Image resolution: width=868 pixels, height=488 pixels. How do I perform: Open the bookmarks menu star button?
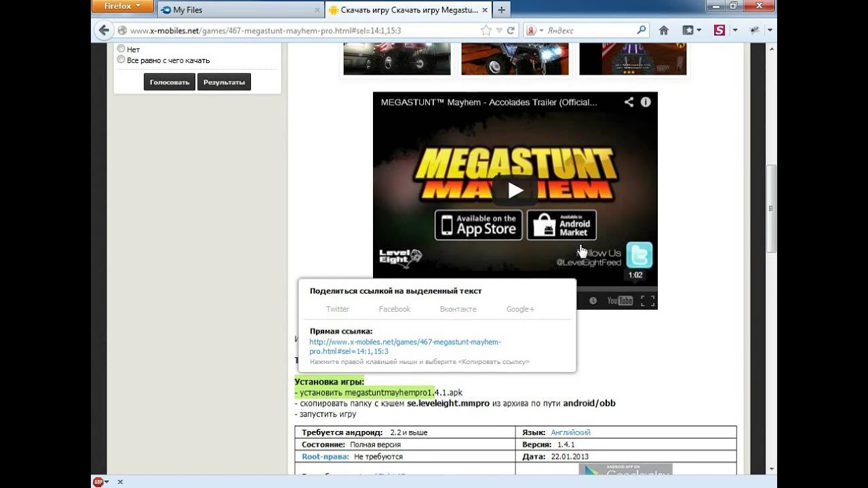[x=691, y=30]
